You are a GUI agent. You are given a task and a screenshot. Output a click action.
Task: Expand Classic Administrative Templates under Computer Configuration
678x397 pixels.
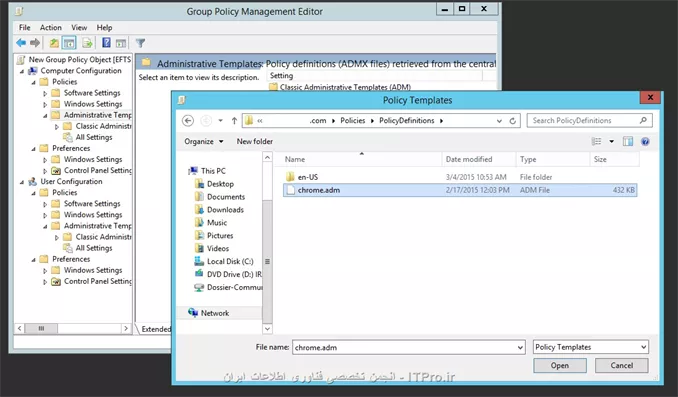pyautogui.click(x=57, y=127)
